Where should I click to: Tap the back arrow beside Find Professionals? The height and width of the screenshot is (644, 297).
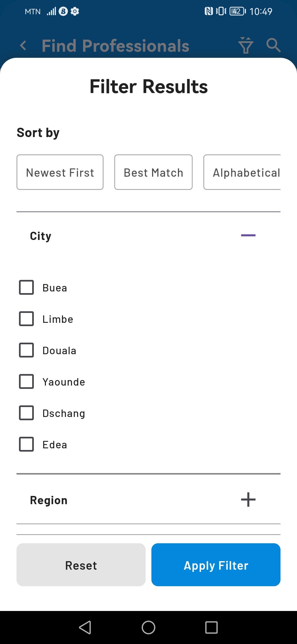coord(23,45)
